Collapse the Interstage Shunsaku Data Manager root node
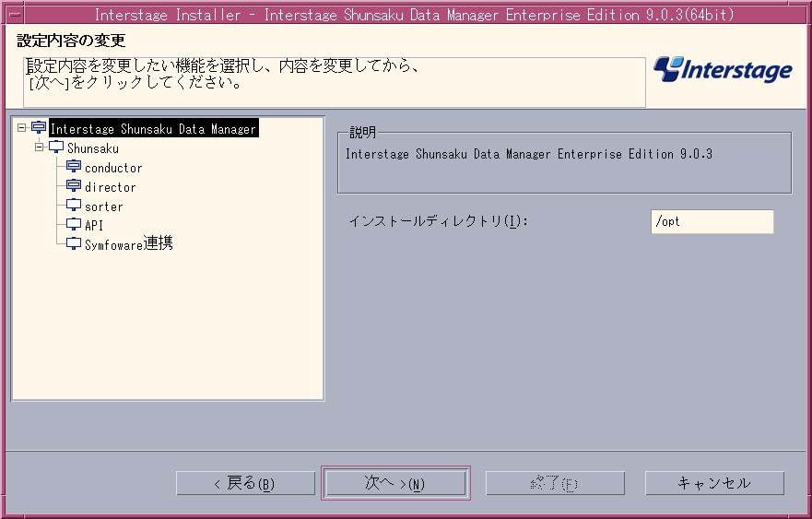812x519 pixels. tap(22, 127)
